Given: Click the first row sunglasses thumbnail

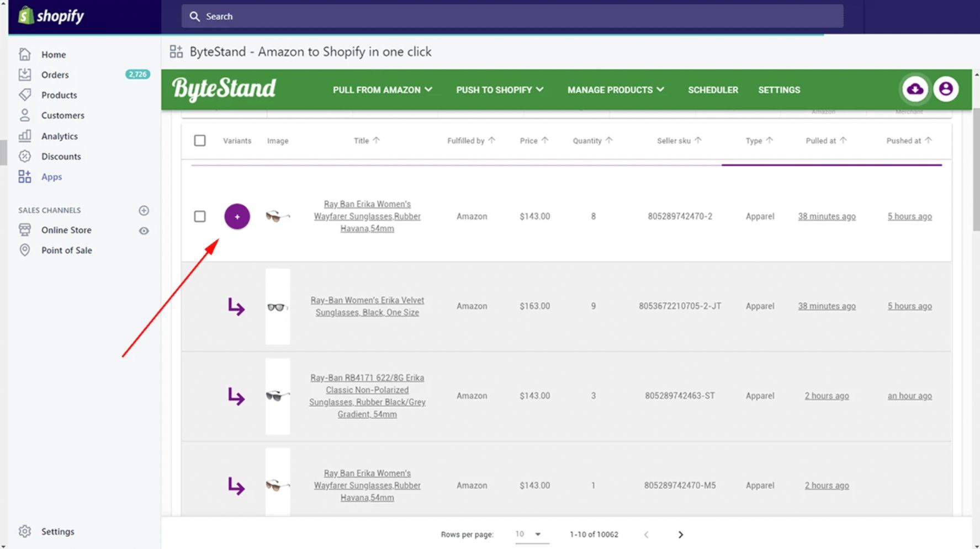Looking at the screenshot, I should point(278,216).
